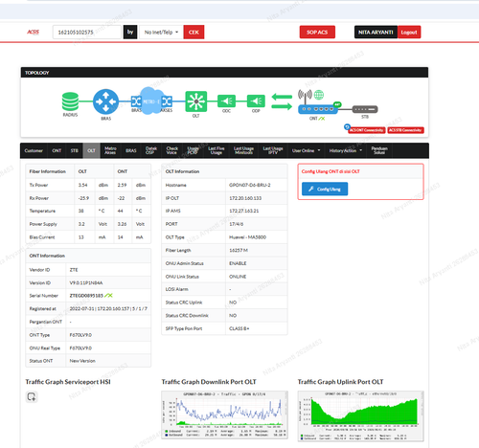
Task: Open the Usage PCRF tab
Action: point(193,150)
